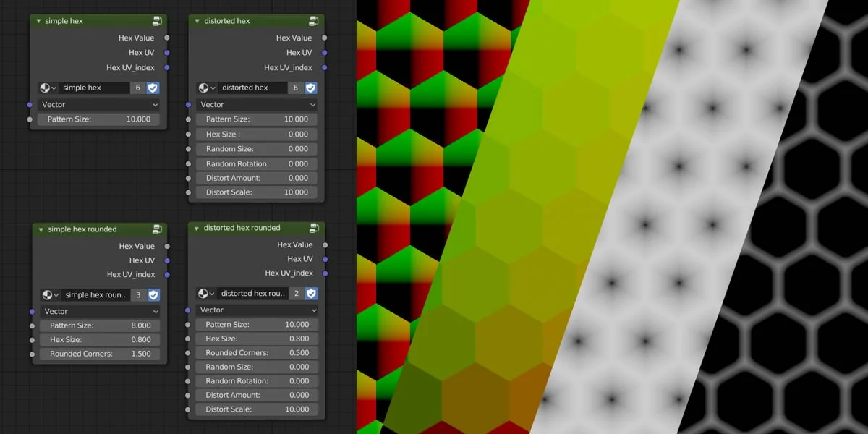Disable fake user on distorted hex rounded node
The image size is (868, 434).
click(x=310, y=293)
